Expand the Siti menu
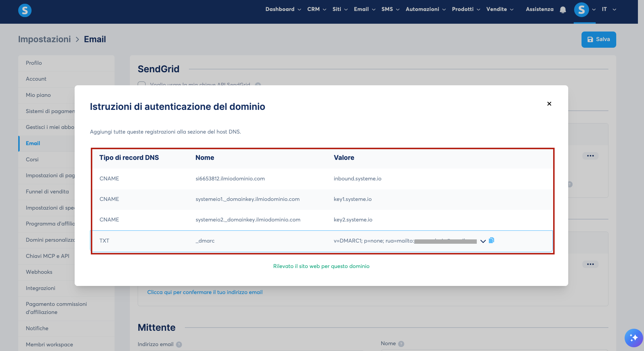Screen dimensions: 644x351 point(340,9)
